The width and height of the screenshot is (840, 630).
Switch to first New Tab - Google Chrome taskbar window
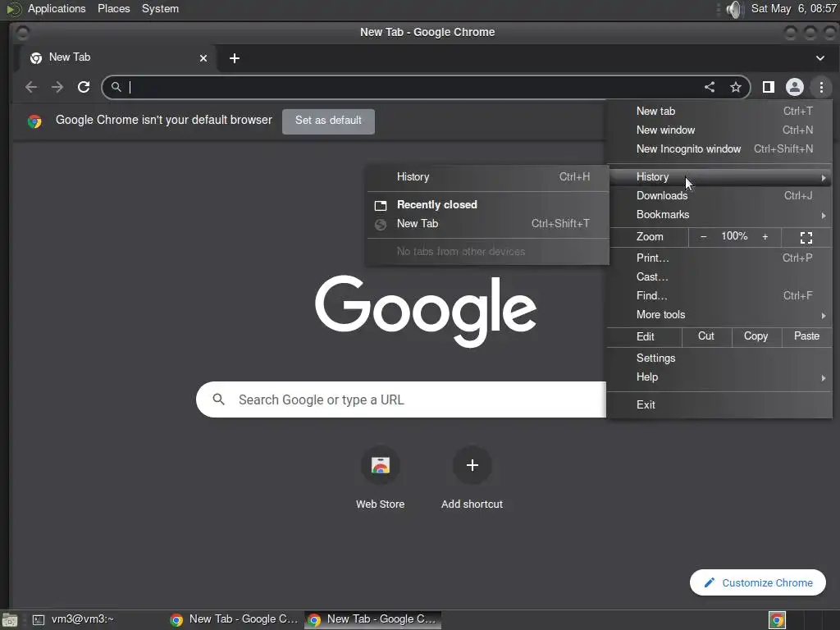(234, 619)
